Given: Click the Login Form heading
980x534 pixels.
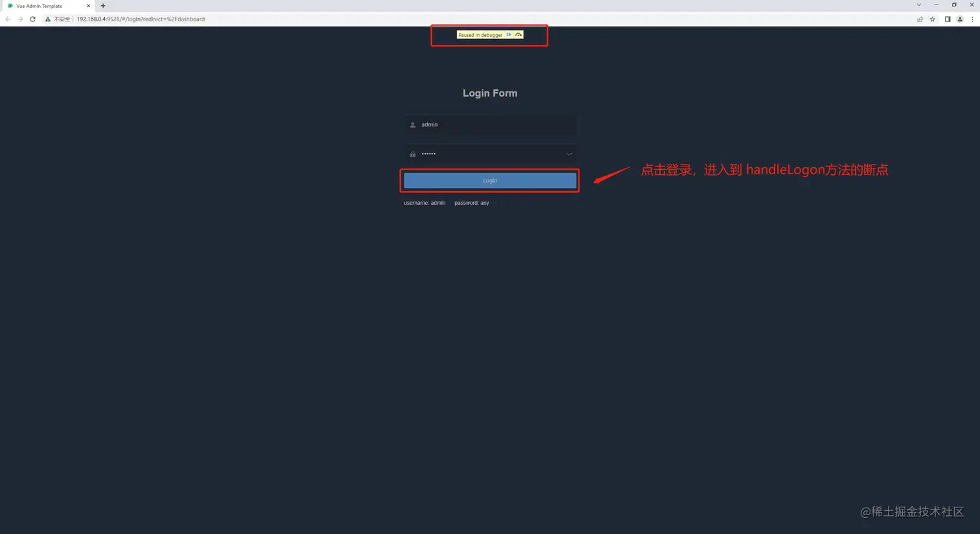Looking at the screenshot, I should (x=489, y=93).
